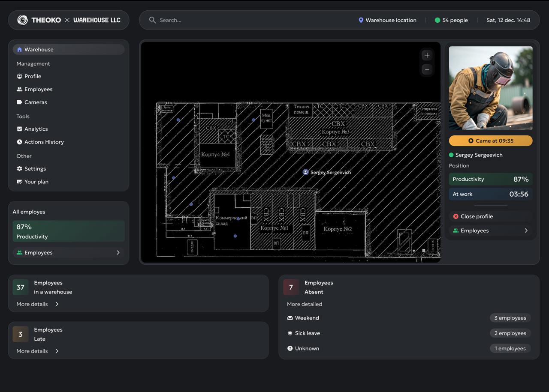Click the Warehouse location pin icon
549x392 pixels.
tap(361, 20)
